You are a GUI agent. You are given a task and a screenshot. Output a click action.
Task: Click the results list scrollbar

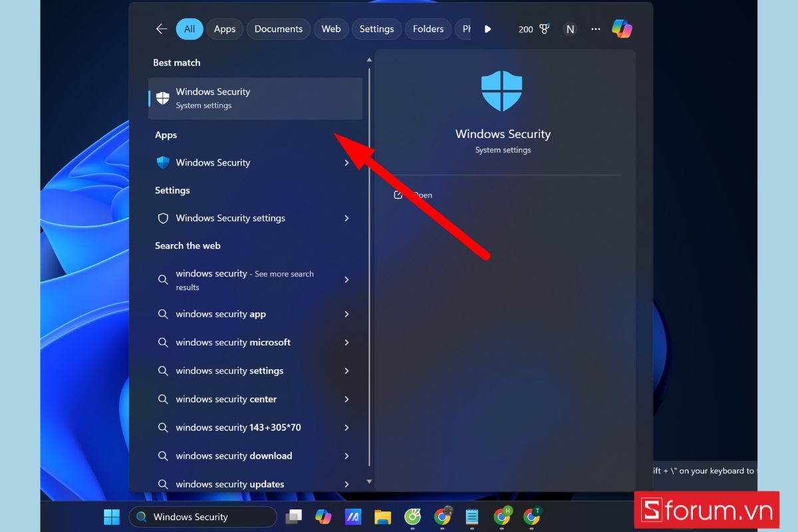(370, 266)
